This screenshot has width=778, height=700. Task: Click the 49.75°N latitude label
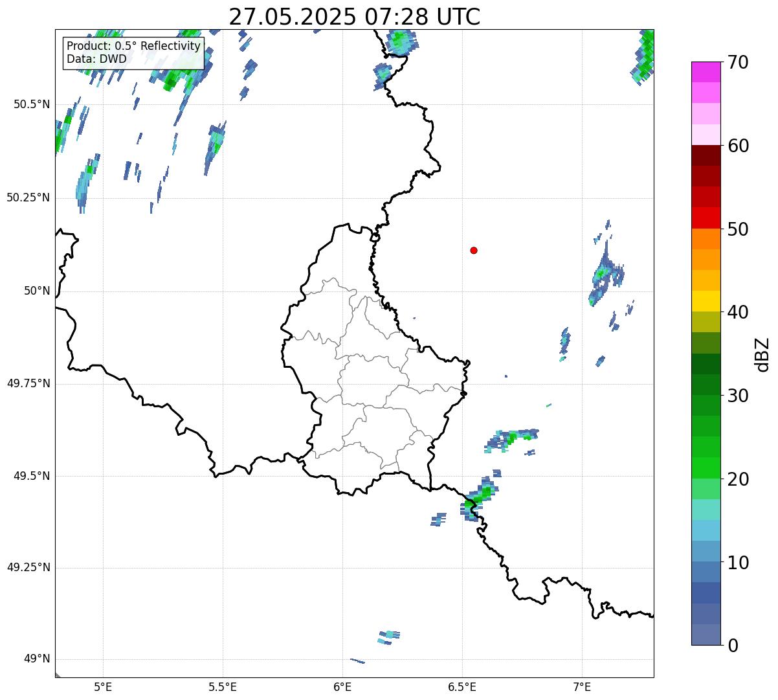click(x=28, y=383)
